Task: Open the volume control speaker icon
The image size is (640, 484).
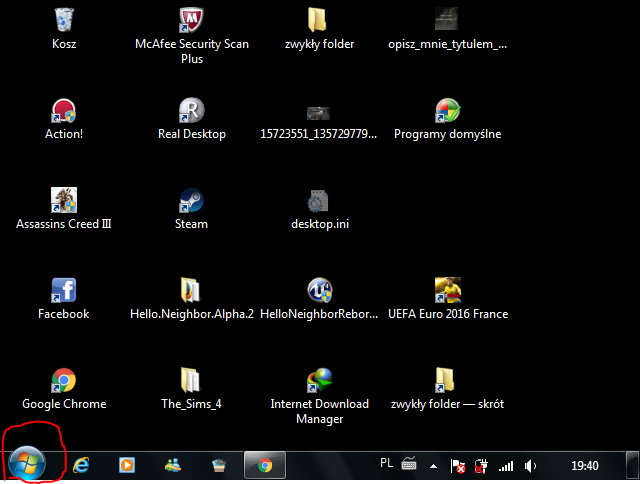Action: click(x=531, y=466)
